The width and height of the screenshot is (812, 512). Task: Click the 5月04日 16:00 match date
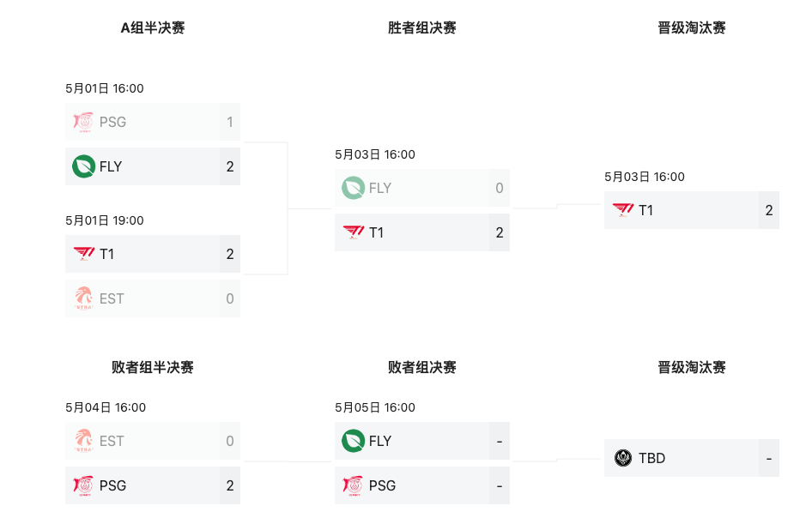pos(106,407)
